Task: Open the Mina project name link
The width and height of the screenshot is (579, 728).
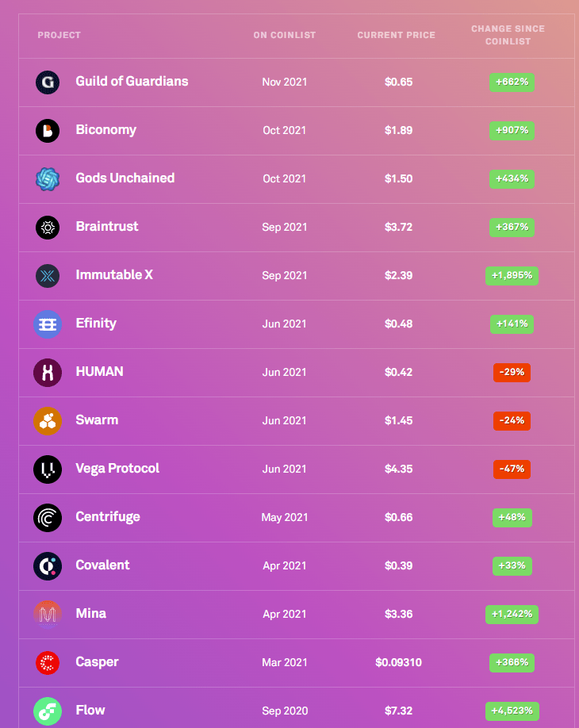Action: pos(90,614)
